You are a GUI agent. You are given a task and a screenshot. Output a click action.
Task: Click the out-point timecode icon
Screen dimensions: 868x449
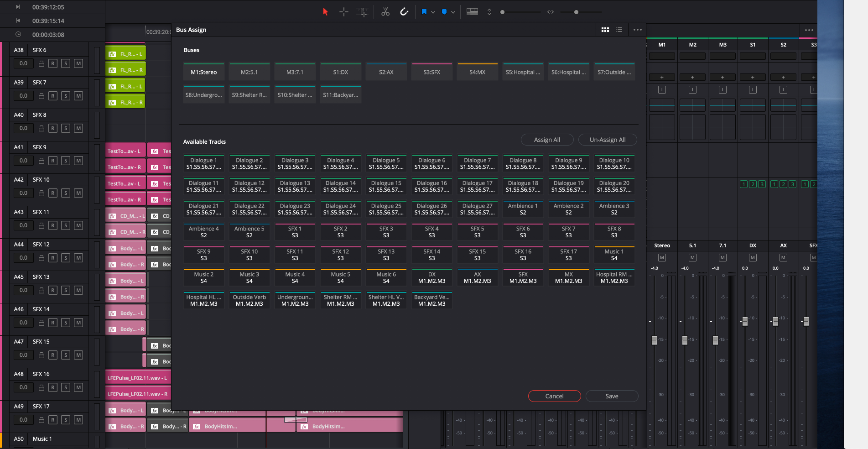pyautogui.click(x=18, y=21)
